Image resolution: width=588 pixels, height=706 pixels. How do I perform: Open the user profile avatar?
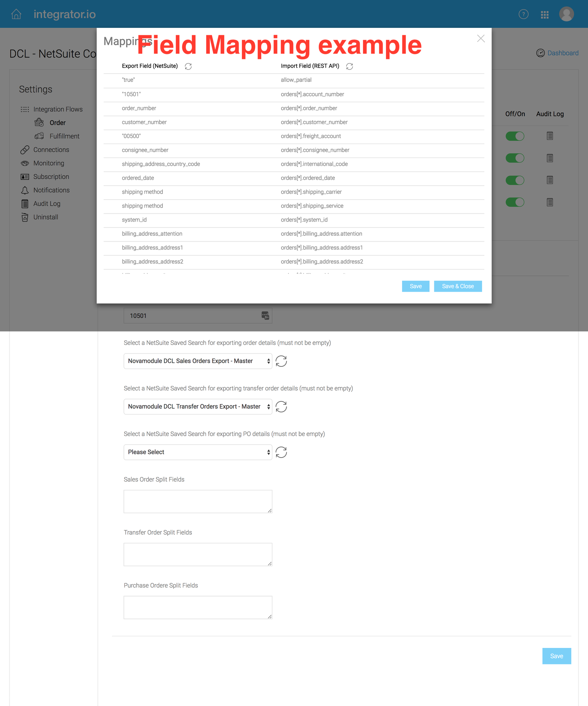point(566,14)
